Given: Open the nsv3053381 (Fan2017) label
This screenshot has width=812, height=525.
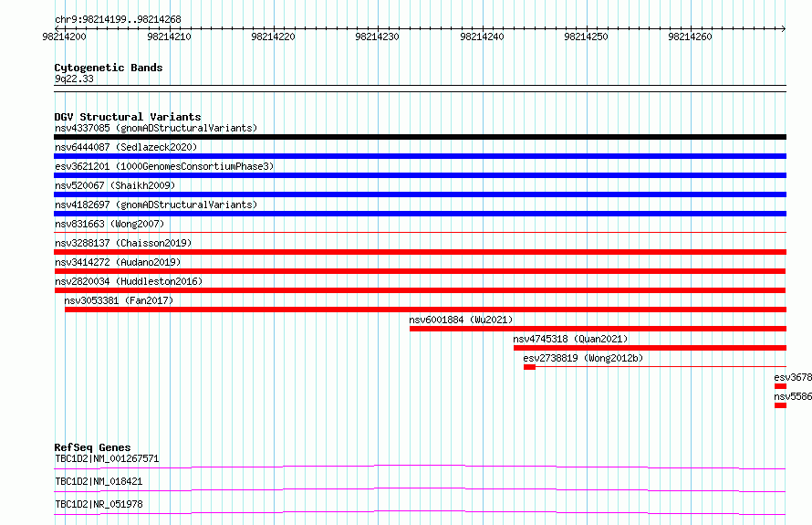Looking at the screenshot, I should 119,300.
